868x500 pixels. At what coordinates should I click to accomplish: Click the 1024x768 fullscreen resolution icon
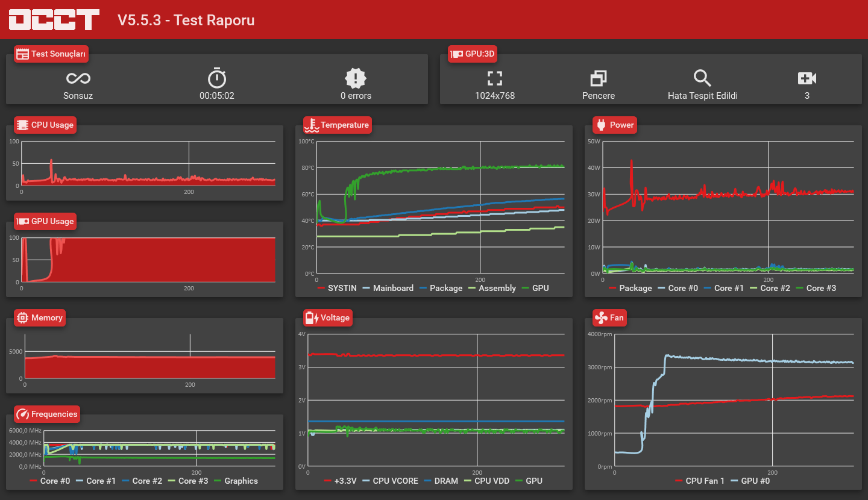click(x=495, y=78)
